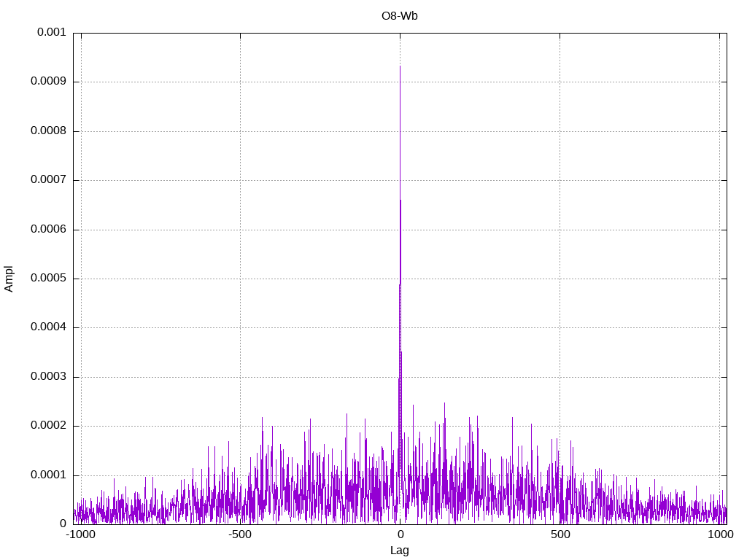The width and height of the screenshot is (747, 560).
Task: Click the tip of the central peak
Action: [x=400, y=66]
